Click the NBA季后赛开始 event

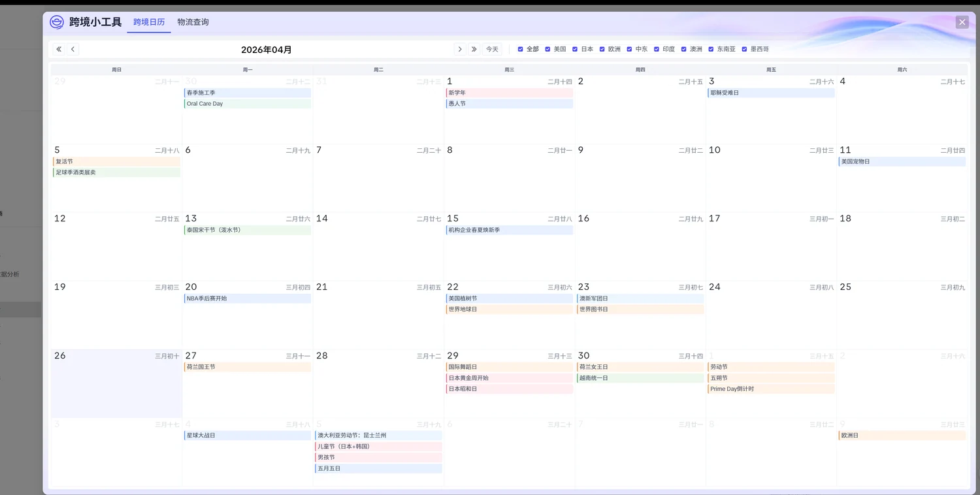click(x=248, y=298)
